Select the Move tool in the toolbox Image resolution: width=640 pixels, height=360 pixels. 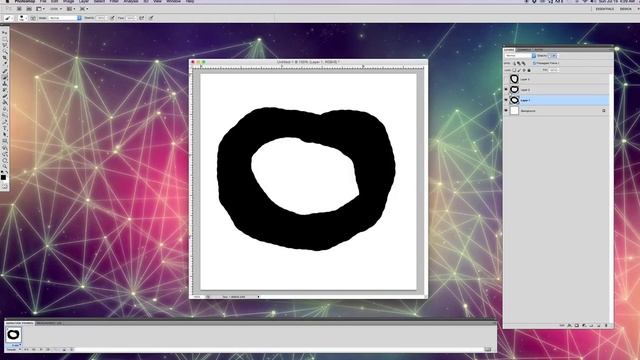click(x=4, y=32)
